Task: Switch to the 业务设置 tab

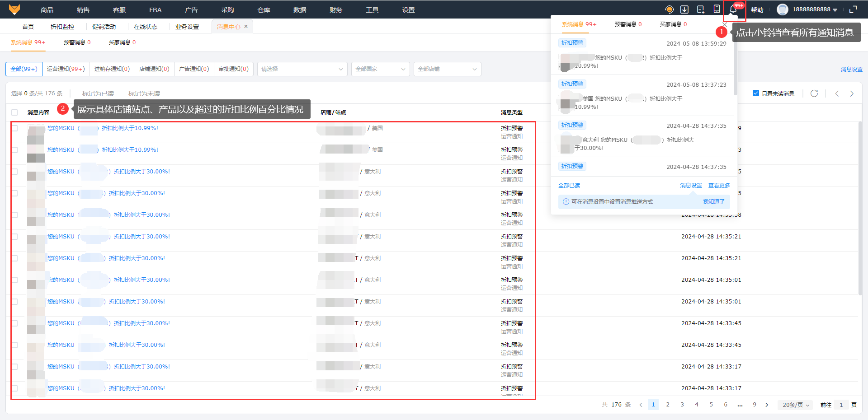Action: pos(187,27)
